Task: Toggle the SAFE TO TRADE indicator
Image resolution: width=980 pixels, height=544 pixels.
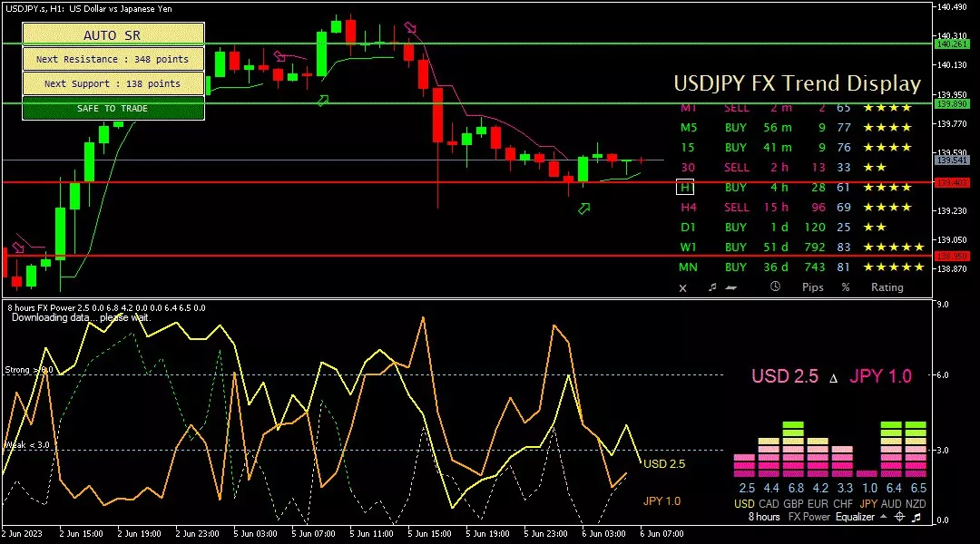Action: point(113,109)
